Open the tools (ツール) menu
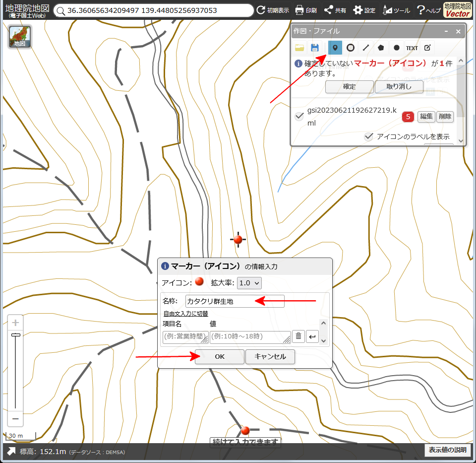This screenshot has width=476, height=463. click(397, 10)
